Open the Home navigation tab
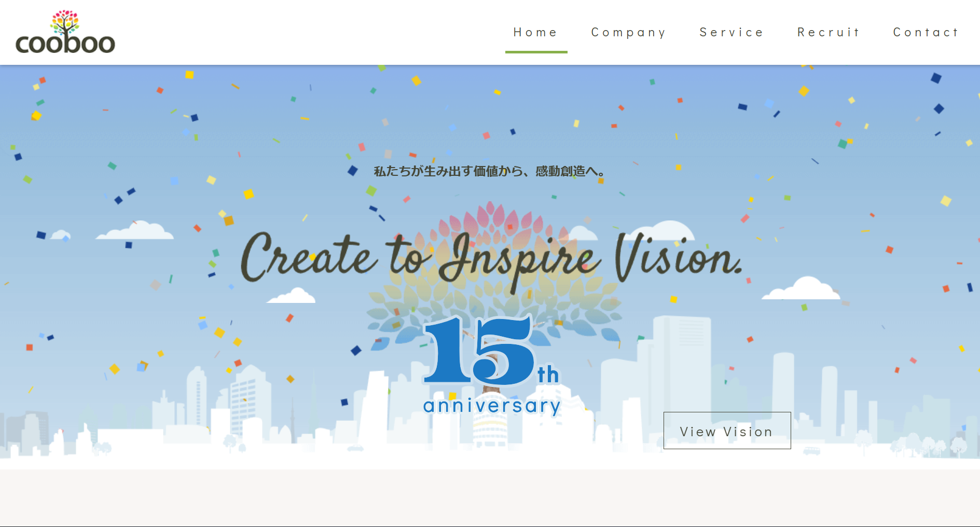The image size is (980, 527). [x=535, y=32]
